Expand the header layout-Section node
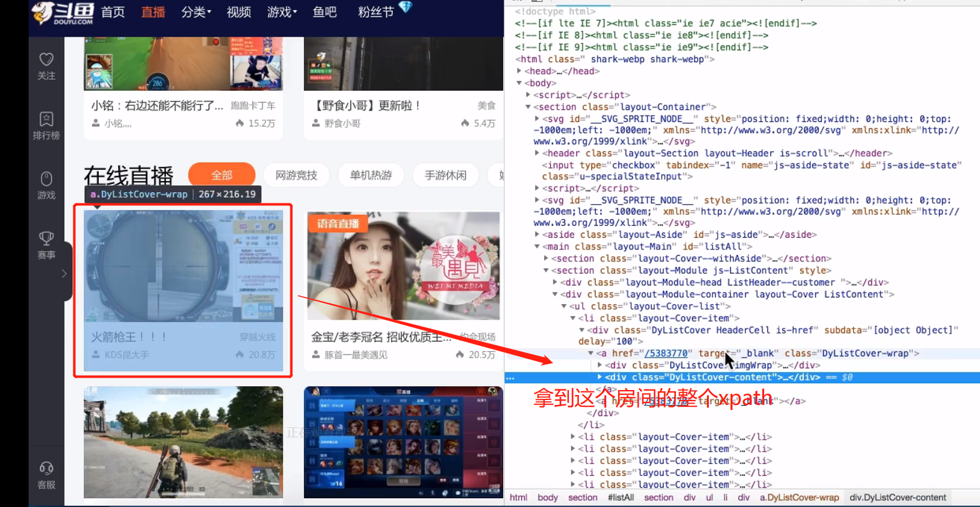Screen dimensions: 980x507 point(537,153)
